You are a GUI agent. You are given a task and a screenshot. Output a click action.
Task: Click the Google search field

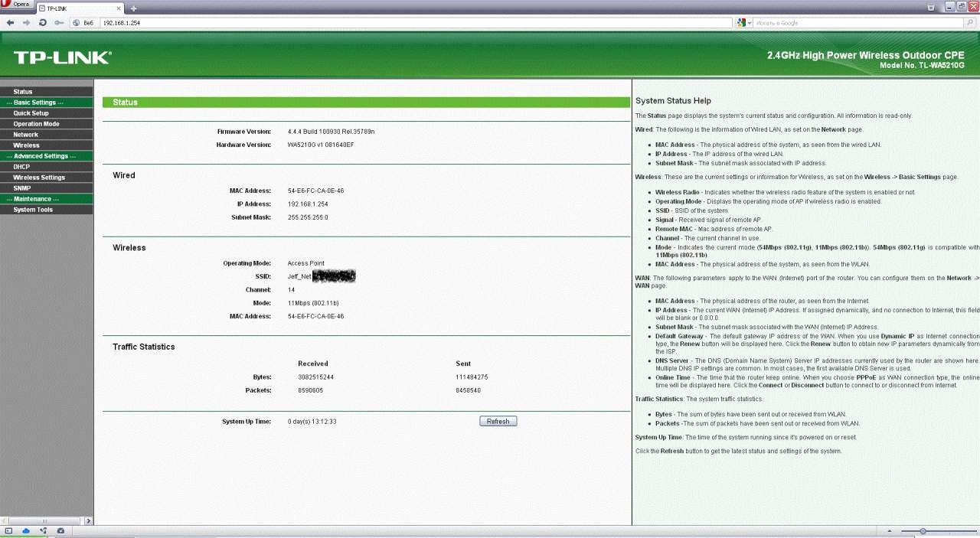point(857,23)
